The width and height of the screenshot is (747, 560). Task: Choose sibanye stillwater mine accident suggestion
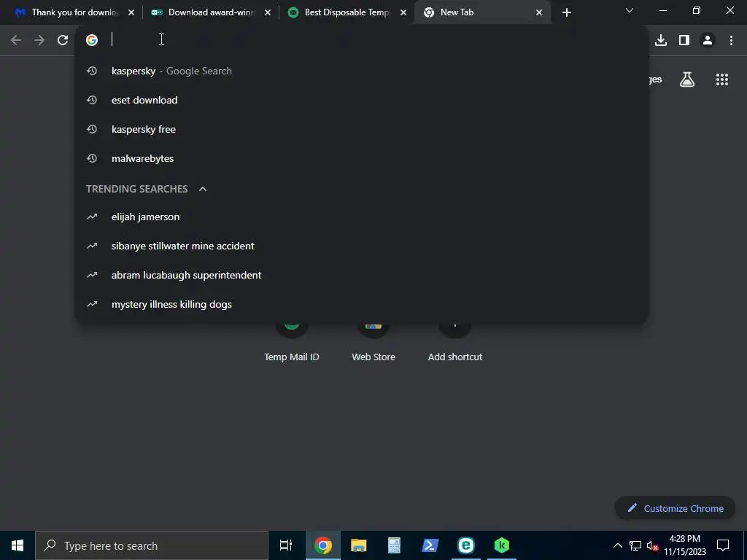pyautogui.click(x=362, y=246)
